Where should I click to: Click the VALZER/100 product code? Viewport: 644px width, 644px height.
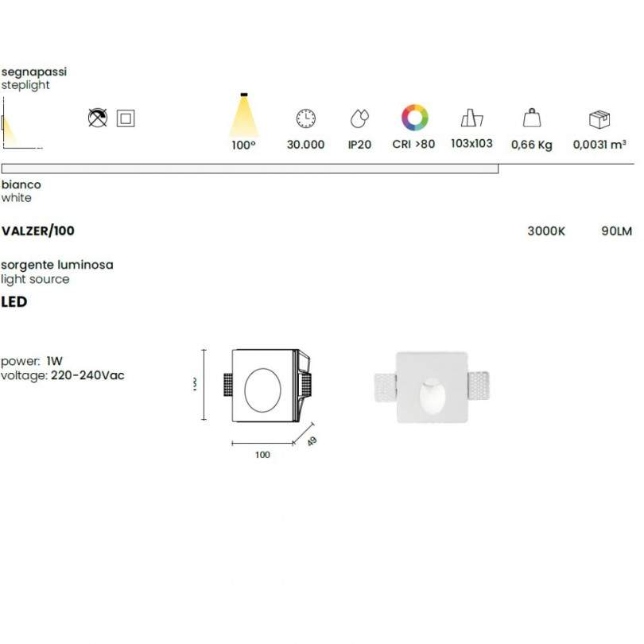38,231
